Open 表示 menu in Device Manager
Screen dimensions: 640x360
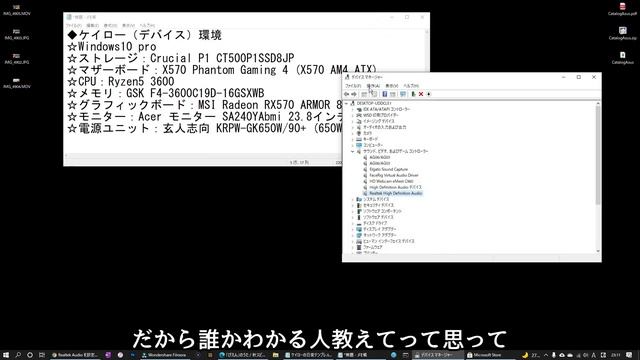(x=391, y=86)
